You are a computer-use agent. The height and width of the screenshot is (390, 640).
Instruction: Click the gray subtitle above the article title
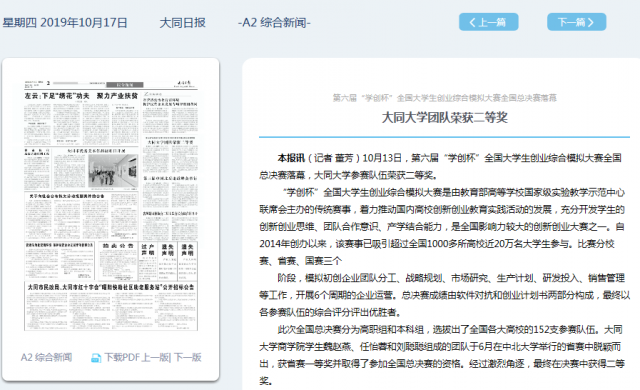pyautogui.click(x=444, y=98)
